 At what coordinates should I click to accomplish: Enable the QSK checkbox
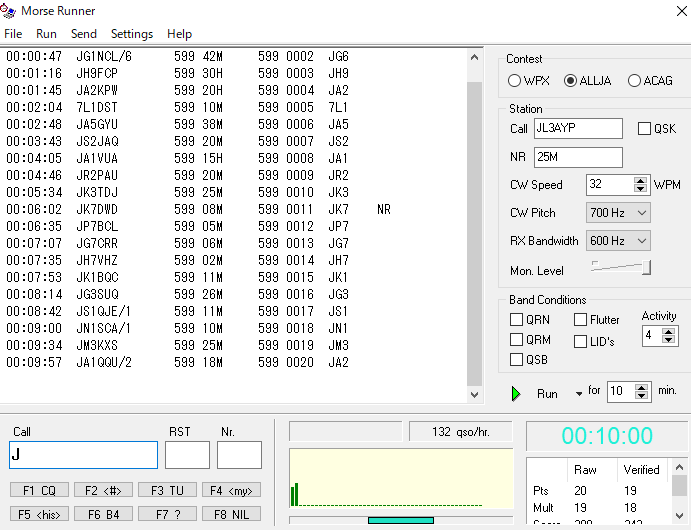pyautogui.click(x=644, y=129)
